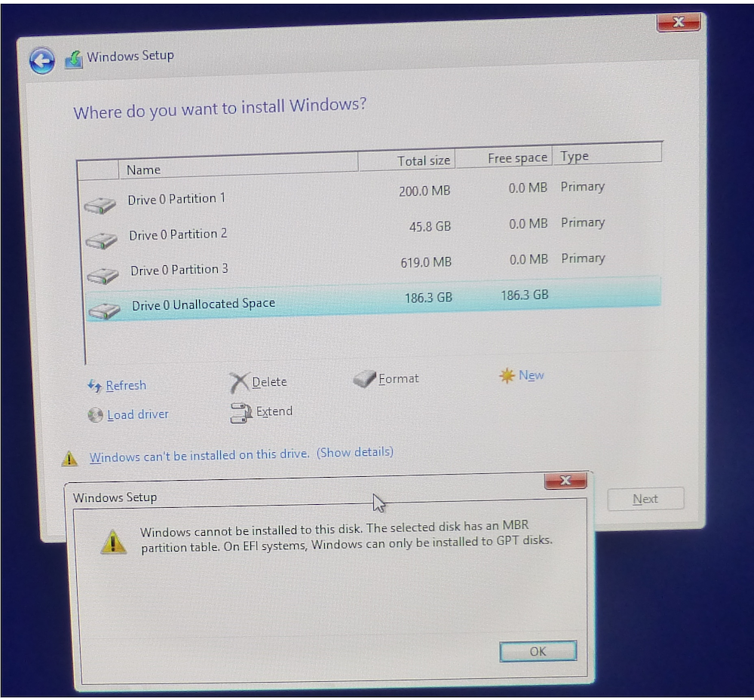754x700 pixels.
Task: Click drive icon for Drive 0 Partition 2
Action: (102, 240)
